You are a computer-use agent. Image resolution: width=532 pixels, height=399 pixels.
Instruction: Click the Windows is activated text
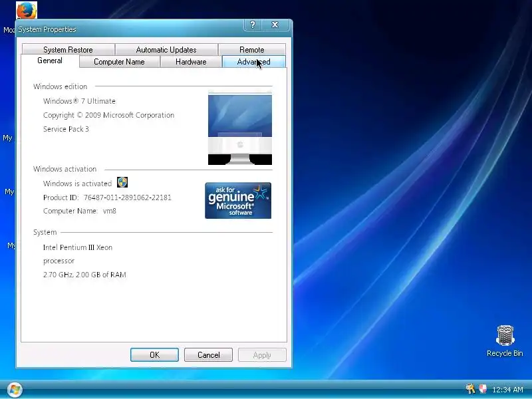[77, 184]
